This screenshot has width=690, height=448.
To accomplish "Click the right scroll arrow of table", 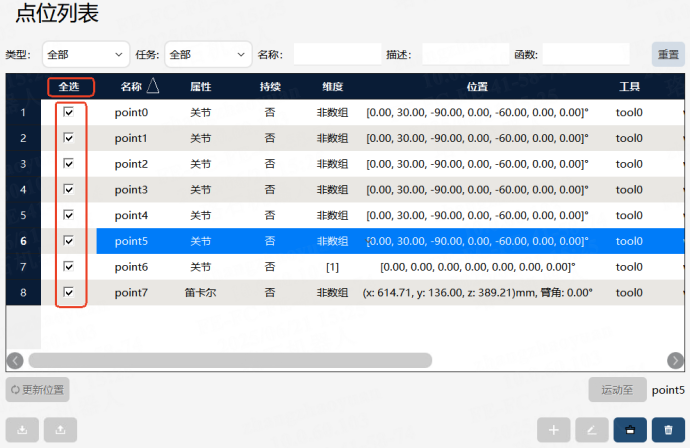I will (675, 360).
